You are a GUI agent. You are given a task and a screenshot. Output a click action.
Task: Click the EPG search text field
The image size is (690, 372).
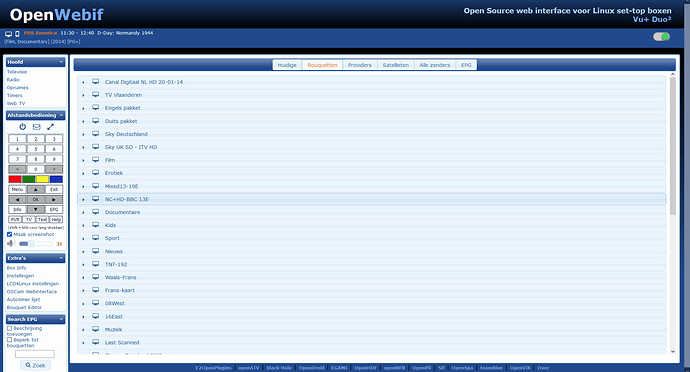(x=35, y=354)
